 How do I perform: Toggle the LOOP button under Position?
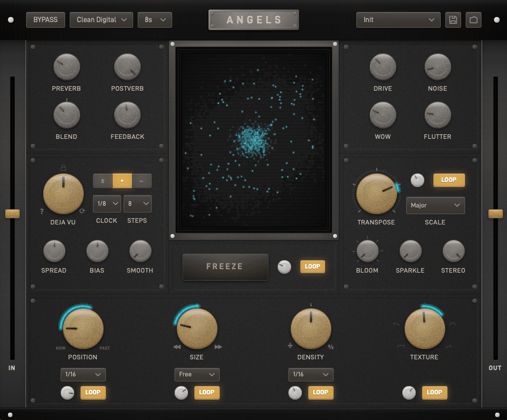click(x=92, y=392)
